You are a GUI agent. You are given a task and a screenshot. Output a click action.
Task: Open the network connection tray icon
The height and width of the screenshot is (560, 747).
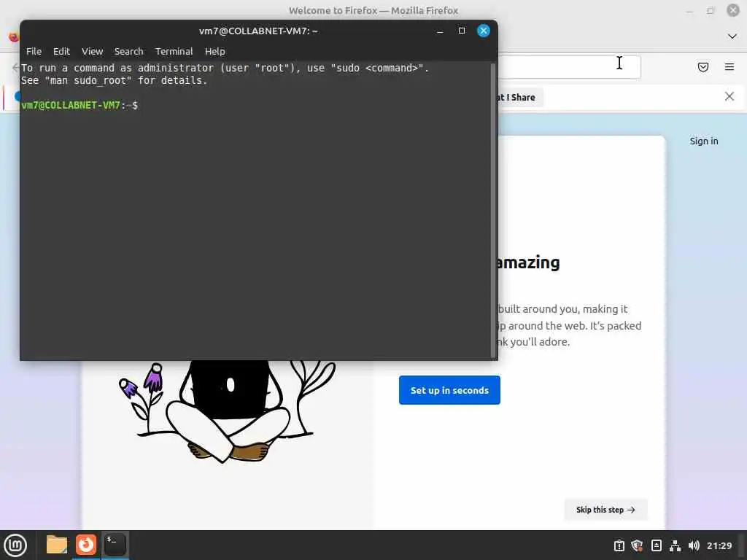pos(675,545)
